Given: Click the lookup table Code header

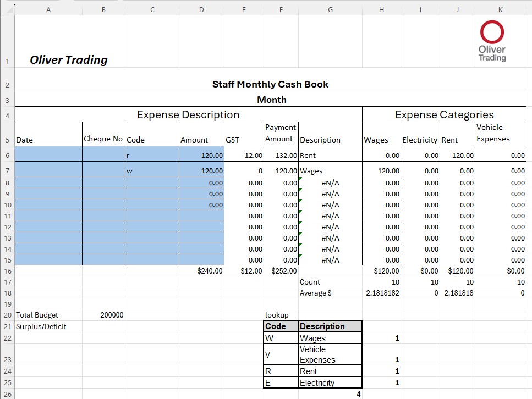Looking at the screenshot, I should coord(281,326).
